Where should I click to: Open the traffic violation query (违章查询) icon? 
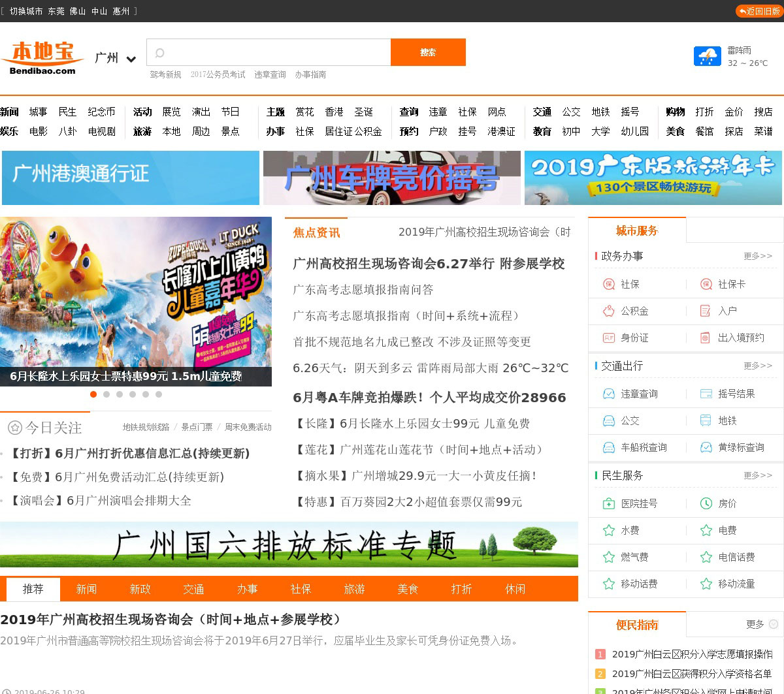(x=608, y=394)
